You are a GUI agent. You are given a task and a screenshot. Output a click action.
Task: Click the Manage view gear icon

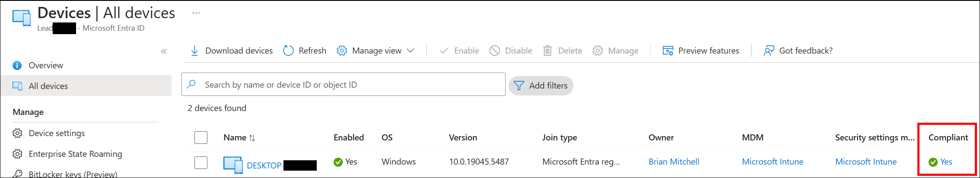[342, 51]
